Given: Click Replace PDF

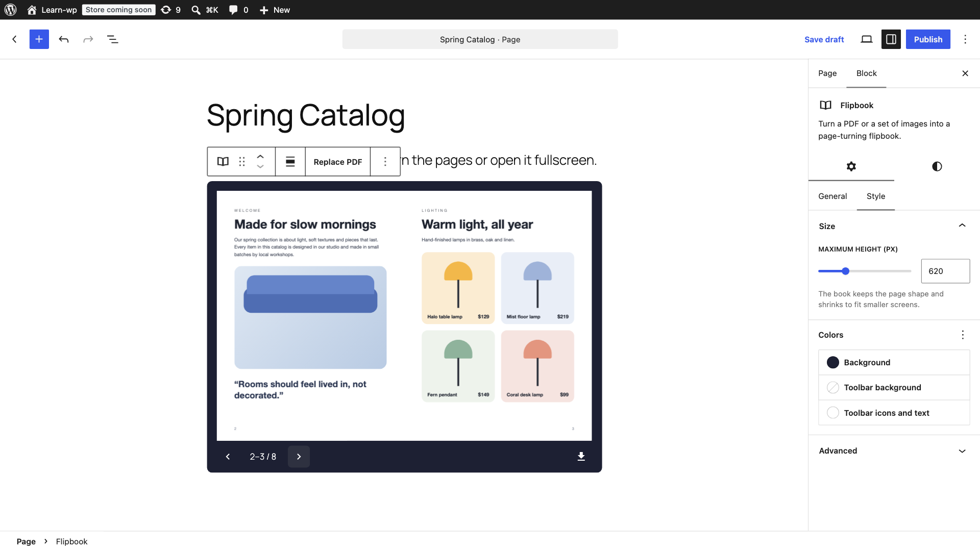Looking at the screenshot, I should coord(338,162).
